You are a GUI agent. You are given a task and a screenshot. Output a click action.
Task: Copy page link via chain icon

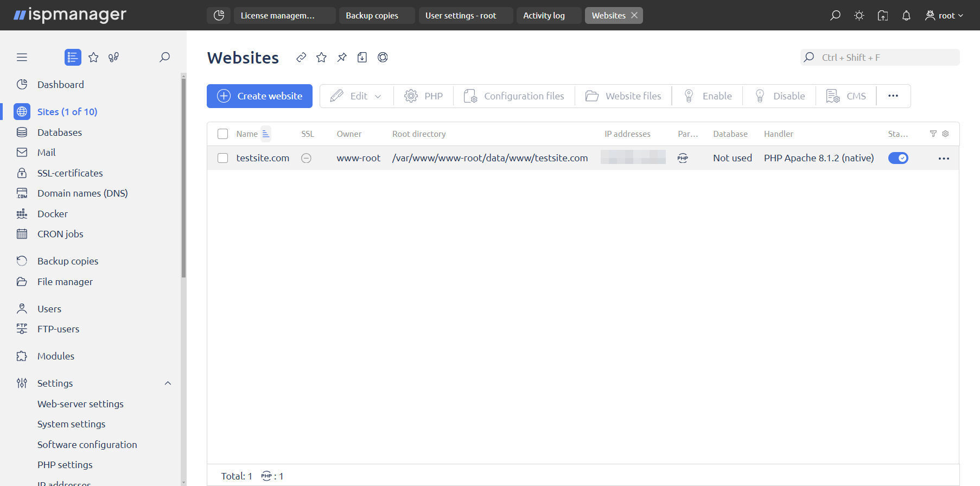tap(301, 58)
